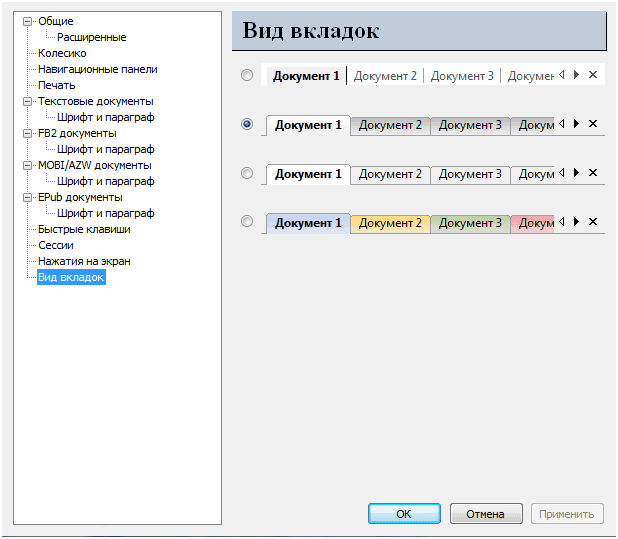This screenshot has width=618, height=539.
Task: Click Документ 3 tab in plain style preview
Action: pos(462,76)
